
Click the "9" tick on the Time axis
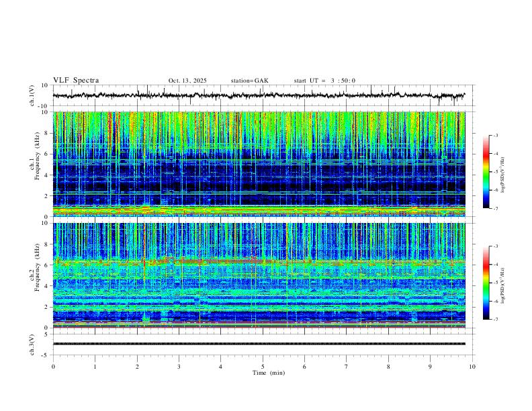(430, 367)
